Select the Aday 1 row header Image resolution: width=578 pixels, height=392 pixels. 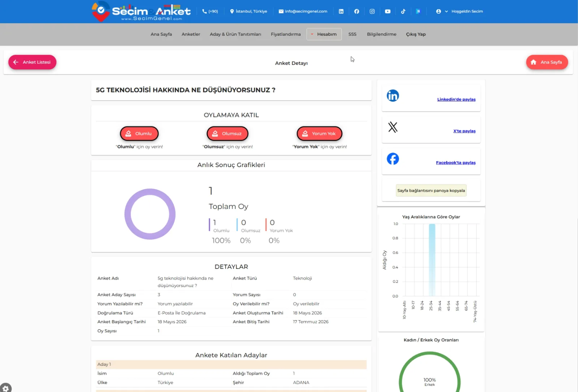point(231,364)
